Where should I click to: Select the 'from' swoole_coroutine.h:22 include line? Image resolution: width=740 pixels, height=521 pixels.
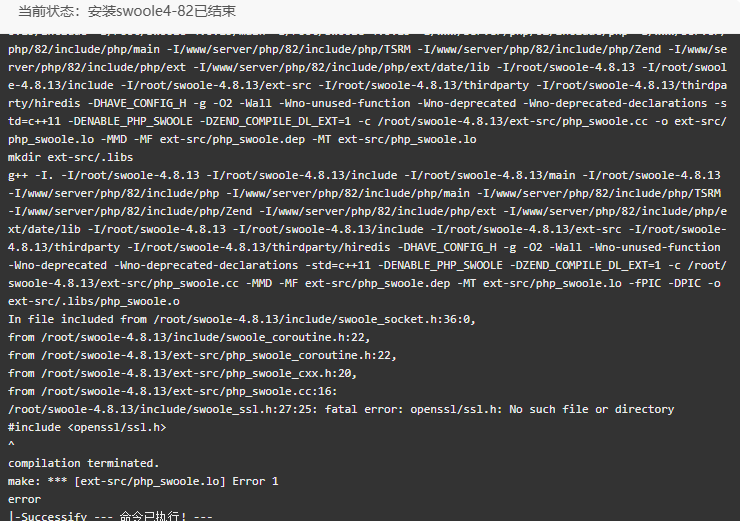coord(189,337)
